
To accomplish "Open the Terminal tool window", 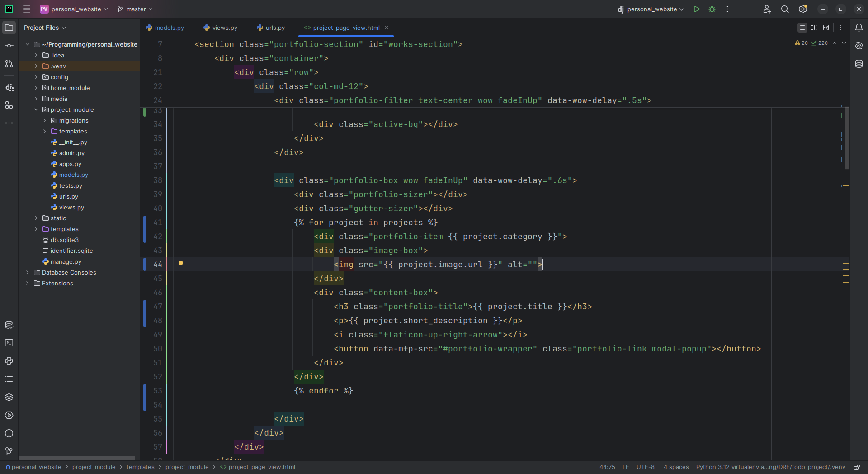I will pos(9,343).
